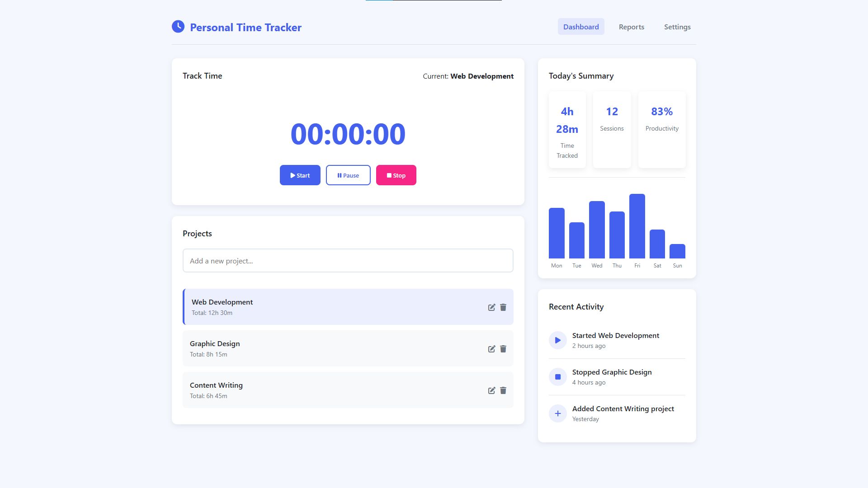The image size is (868, 488).
Task: Click the plus icon beside Added Content Writing
Action: coord(558,413)
